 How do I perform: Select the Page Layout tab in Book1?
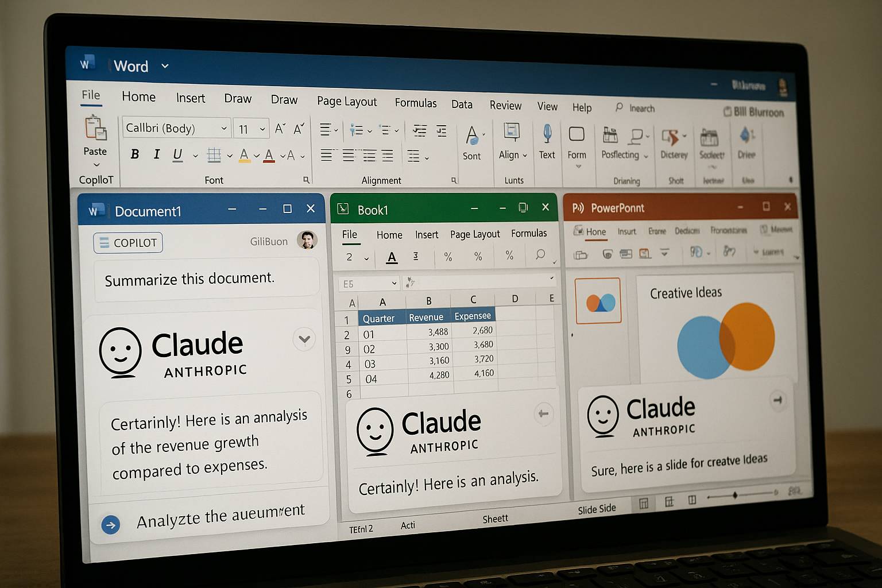coord(475,234)
